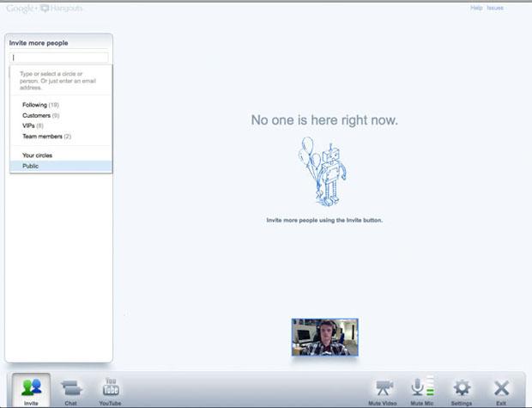Select the Following circle from list

pyautogui.click(x=34, y=105)
